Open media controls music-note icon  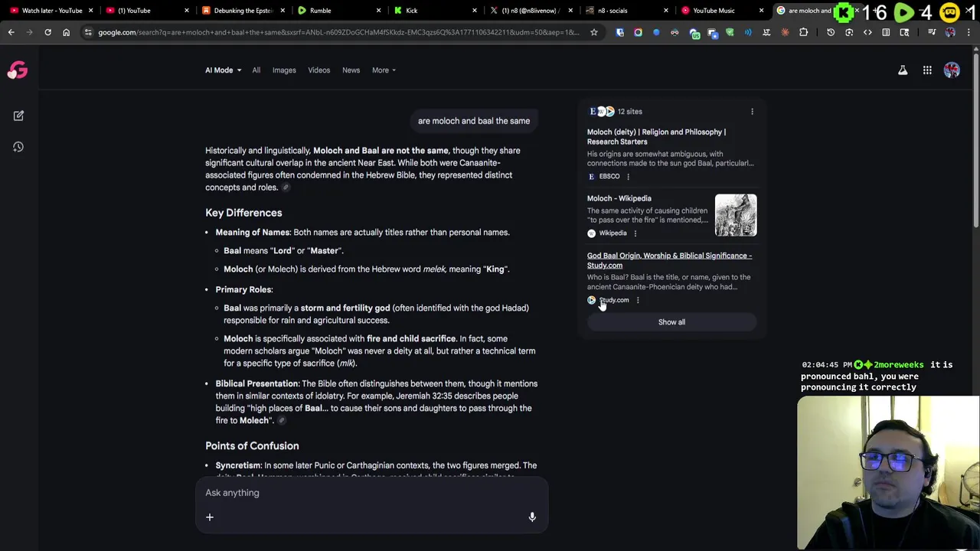click(x=932, y=32)
